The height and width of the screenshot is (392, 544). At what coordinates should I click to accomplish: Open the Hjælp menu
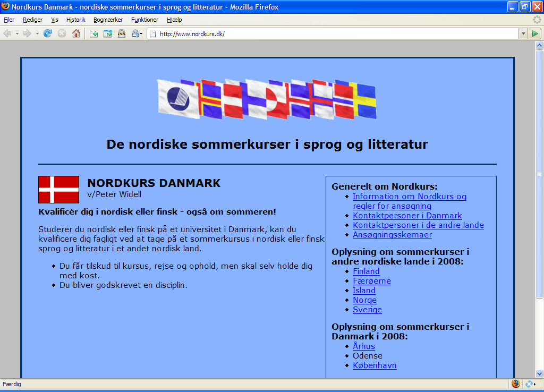click(174, 20)
